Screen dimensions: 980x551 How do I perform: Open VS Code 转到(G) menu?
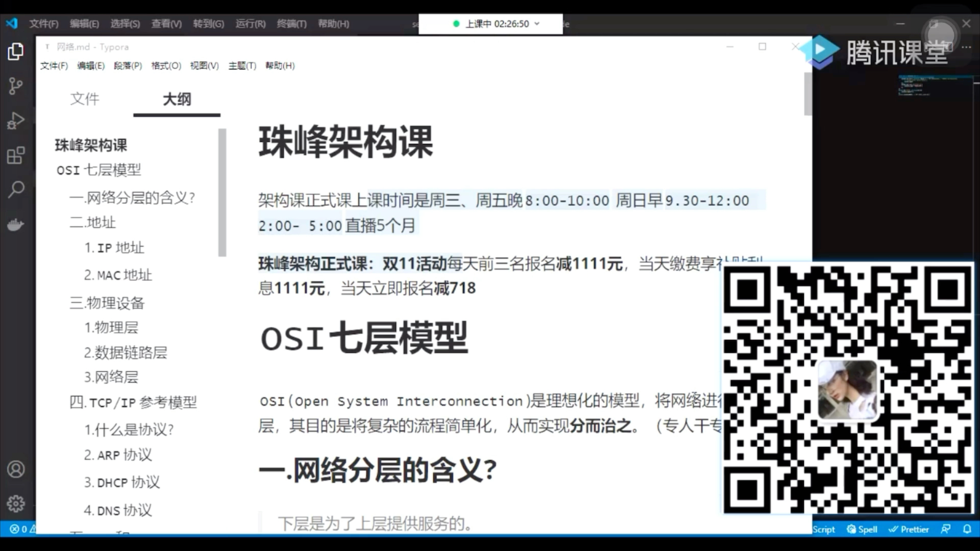[208, 23]
